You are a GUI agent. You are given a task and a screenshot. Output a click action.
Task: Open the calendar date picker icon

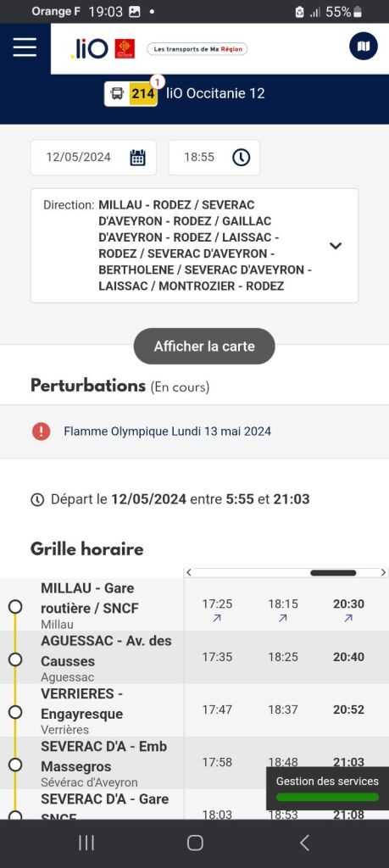point(138,158)
